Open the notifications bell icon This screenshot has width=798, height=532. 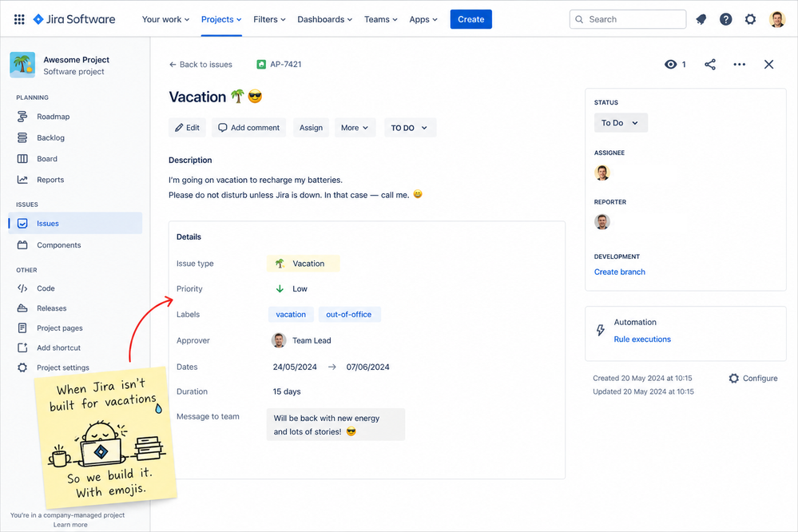point(701,19)
